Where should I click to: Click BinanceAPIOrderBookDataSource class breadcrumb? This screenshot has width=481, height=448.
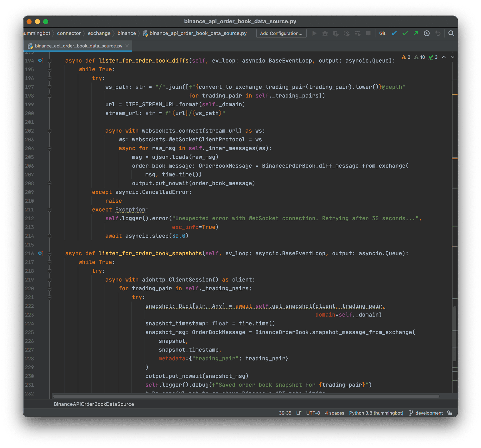click(x=94, y=404)
